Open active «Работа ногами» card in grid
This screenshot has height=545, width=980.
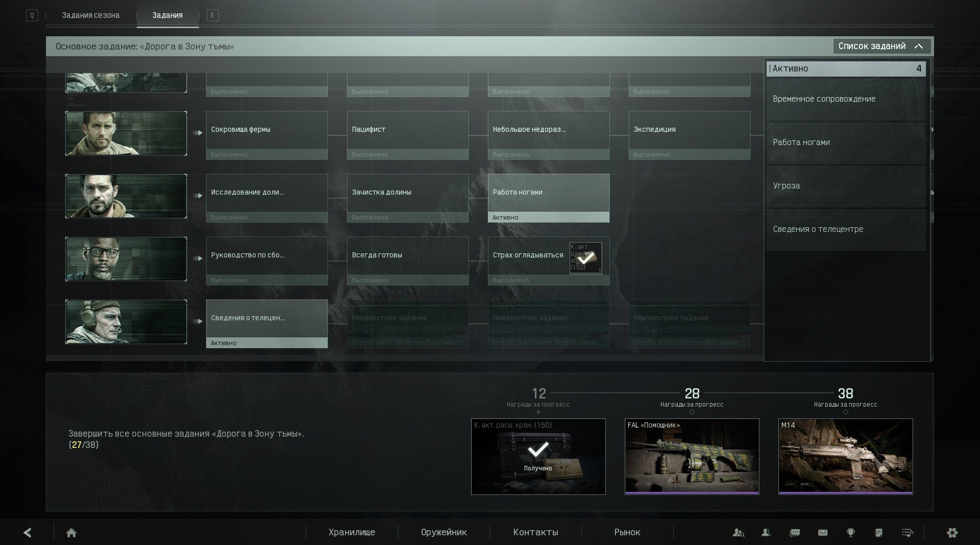click(549, 198)
